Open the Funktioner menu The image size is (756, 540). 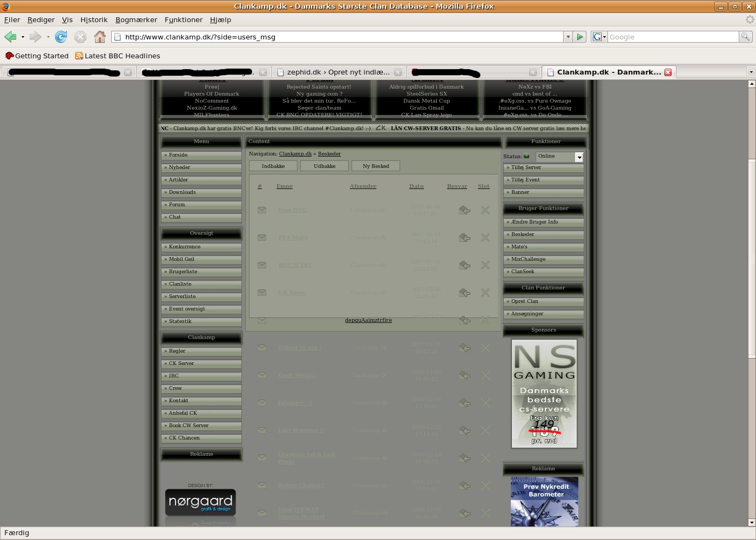184,19
